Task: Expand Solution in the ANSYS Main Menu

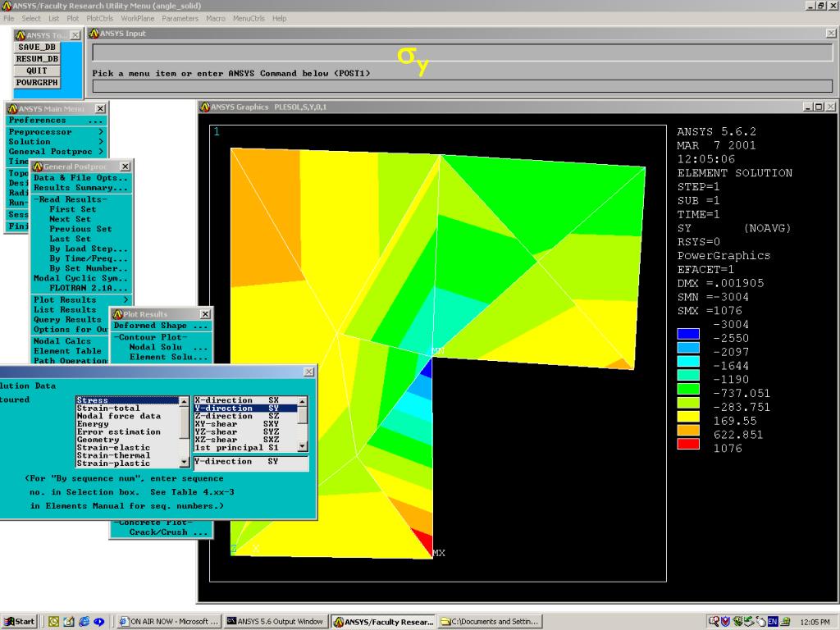Action: (x=57, y=141)
